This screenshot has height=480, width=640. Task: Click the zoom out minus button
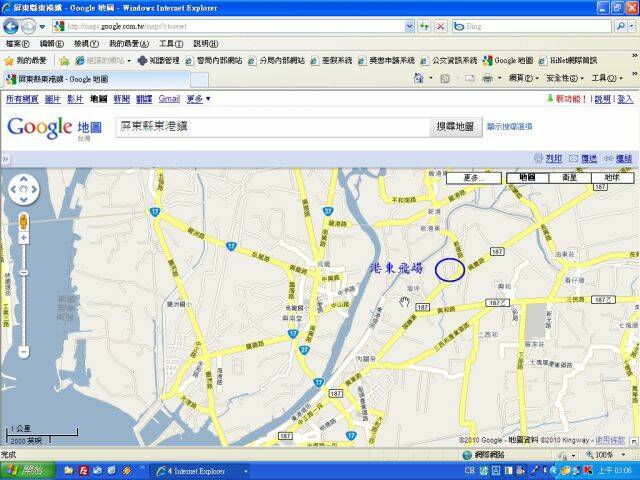[24, 351]
